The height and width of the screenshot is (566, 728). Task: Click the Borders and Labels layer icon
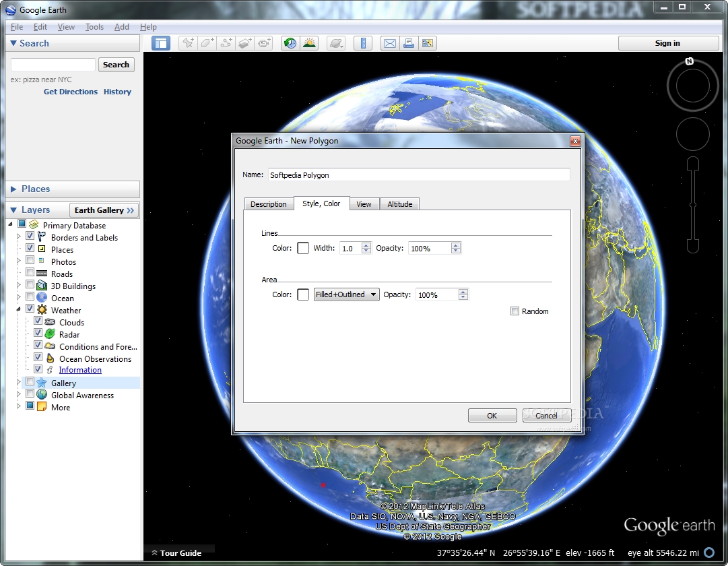tap(42, 237)
